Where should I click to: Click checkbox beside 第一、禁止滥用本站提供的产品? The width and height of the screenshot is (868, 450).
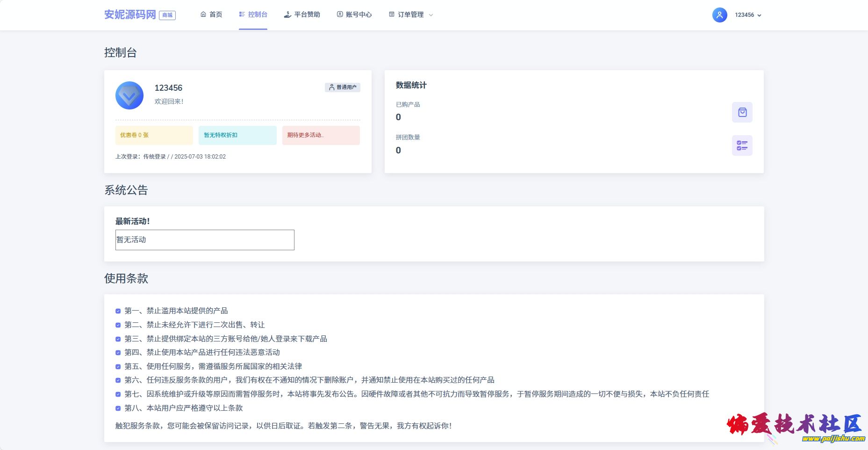[x=118, y=311]
